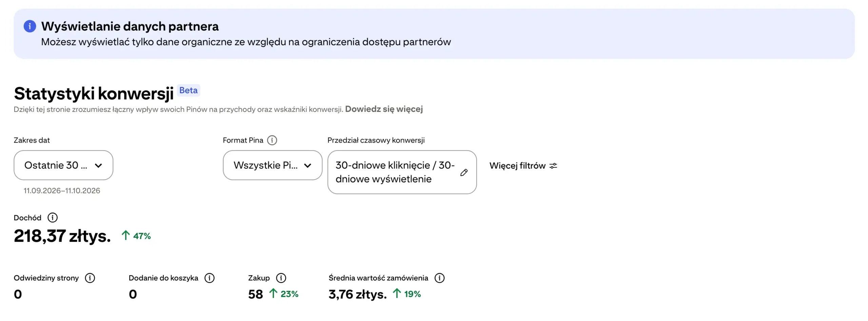The image size is (868, 321).
Task: Click the Zakres dat label
Action: pos(32,140)
